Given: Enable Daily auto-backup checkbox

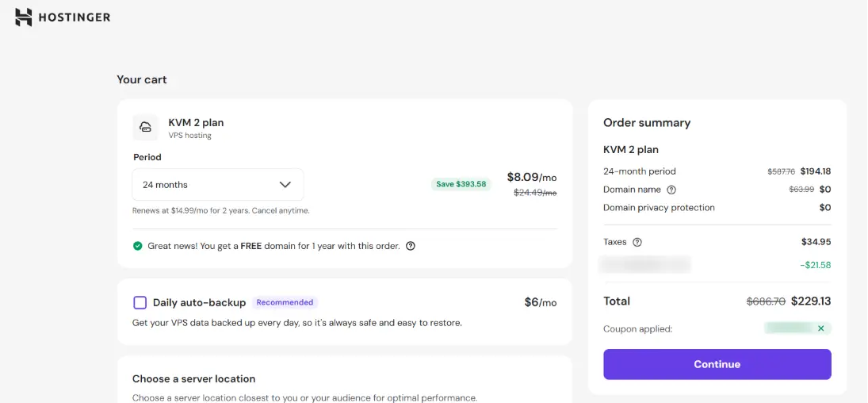Looking at the screenshot, I should (140, 303).
